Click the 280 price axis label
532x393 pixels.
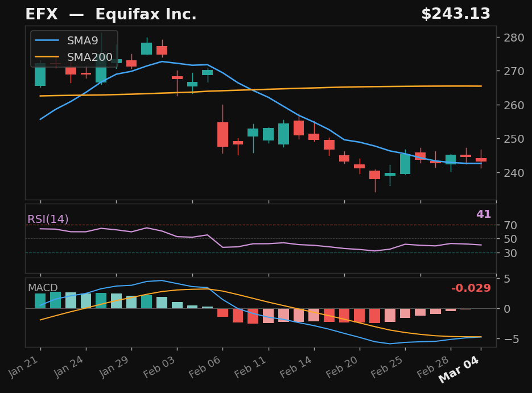click(x=514, y=38)
